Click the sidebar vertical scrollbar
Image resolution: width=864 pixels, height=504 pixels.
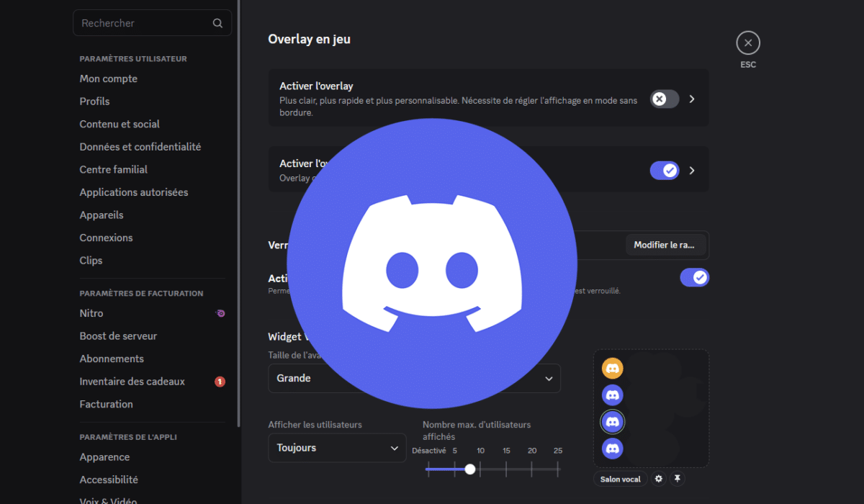238,213
